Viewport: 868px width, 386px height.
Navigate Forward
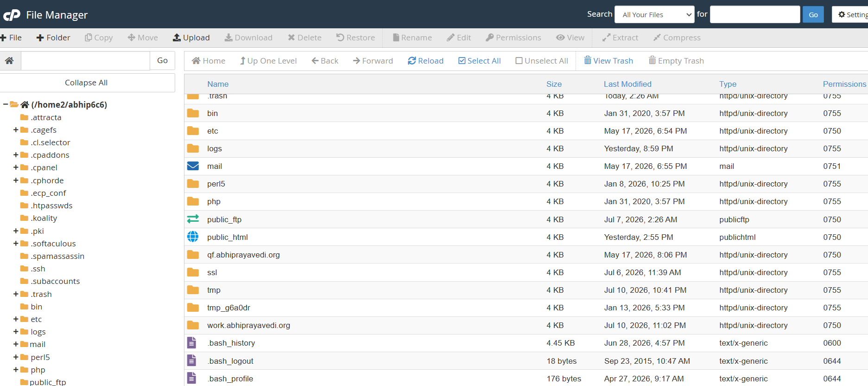[373, 61]
